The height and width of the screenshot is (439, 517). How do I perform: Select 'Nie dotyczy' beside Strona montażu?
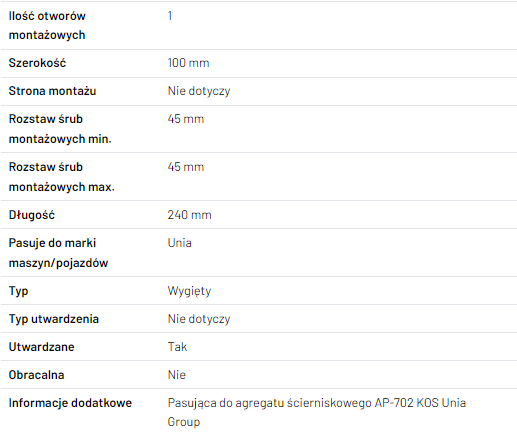click(x=199, y=91)
